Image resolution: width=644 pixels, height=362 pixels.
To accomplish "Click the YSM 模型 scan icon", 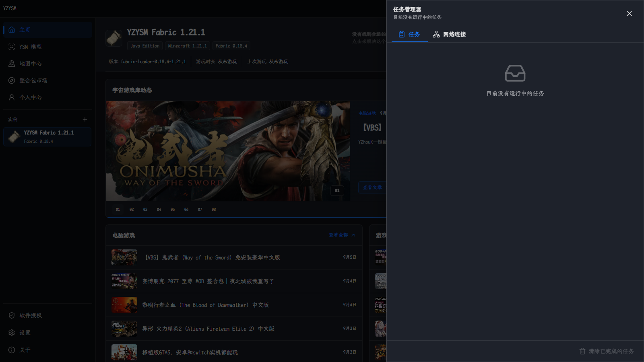I will pos(12,47).
